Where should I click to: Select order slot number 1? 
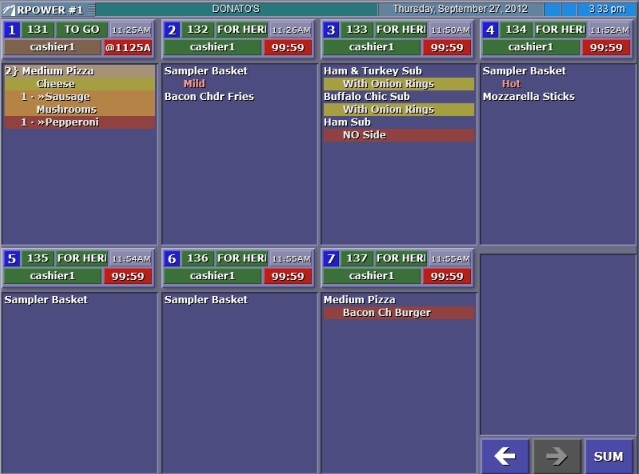click(x=12, y=30)
